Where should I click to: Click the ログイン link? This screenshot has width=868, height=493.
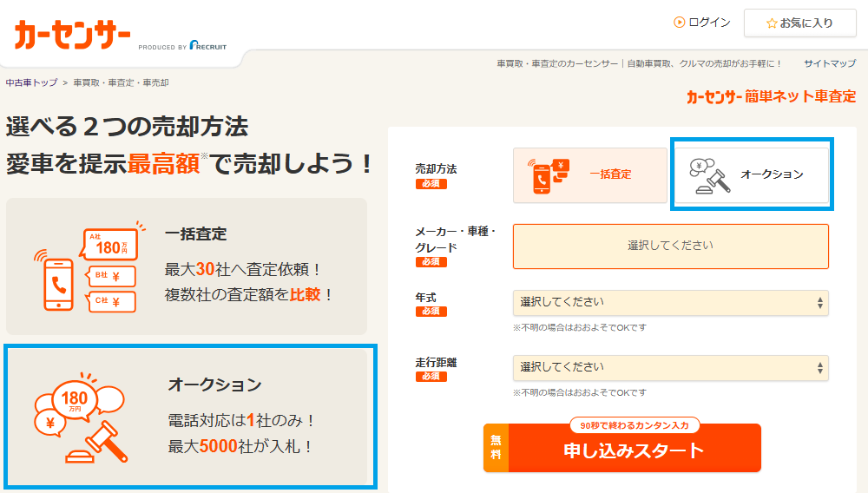tap(709, 22)
